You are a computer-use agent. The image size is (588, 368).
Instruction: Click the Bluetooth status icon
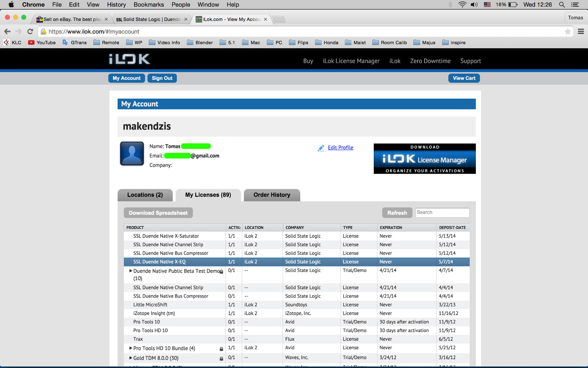tap(450, 4)
